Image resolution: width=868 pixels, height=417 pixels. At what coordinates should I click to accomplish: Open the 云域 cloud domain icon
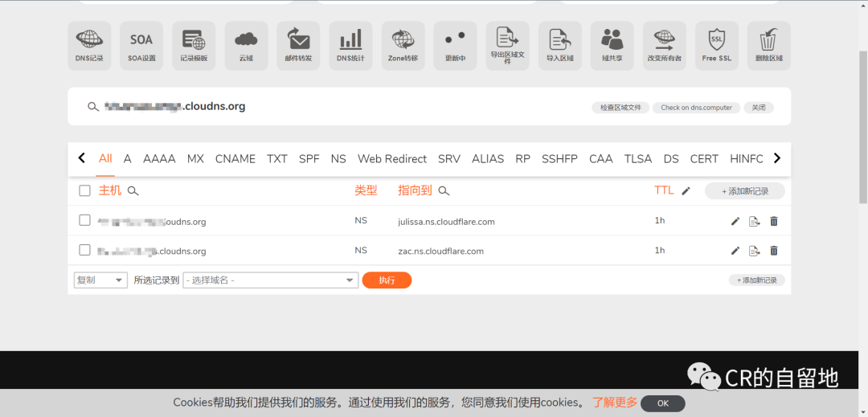click(x=246, y=45)
